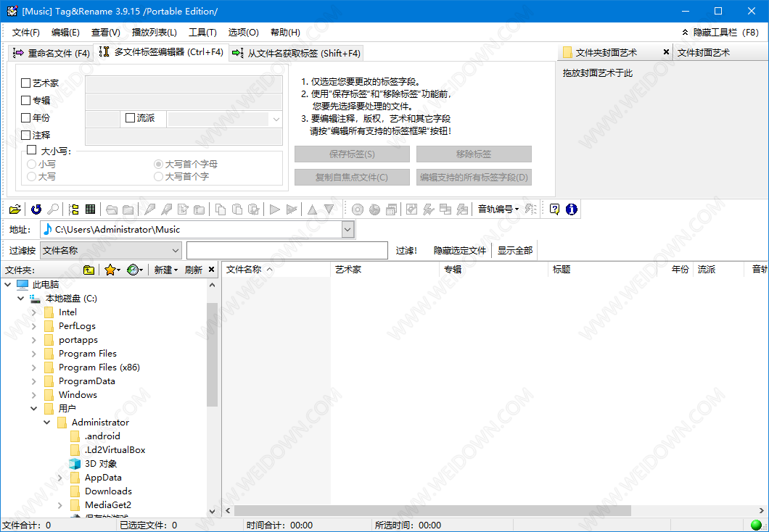Tick the 年份 checkbox
This screenshot has width=769, height=532.
click(26, 117)
